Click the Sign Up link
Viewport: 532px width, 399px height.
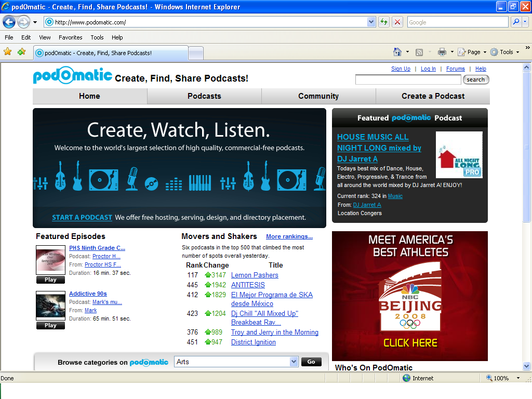(401, 69)
